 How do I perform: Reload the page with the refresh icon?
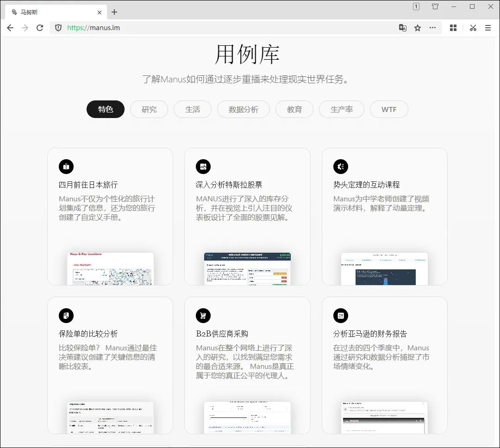click(x=39, y=28)
